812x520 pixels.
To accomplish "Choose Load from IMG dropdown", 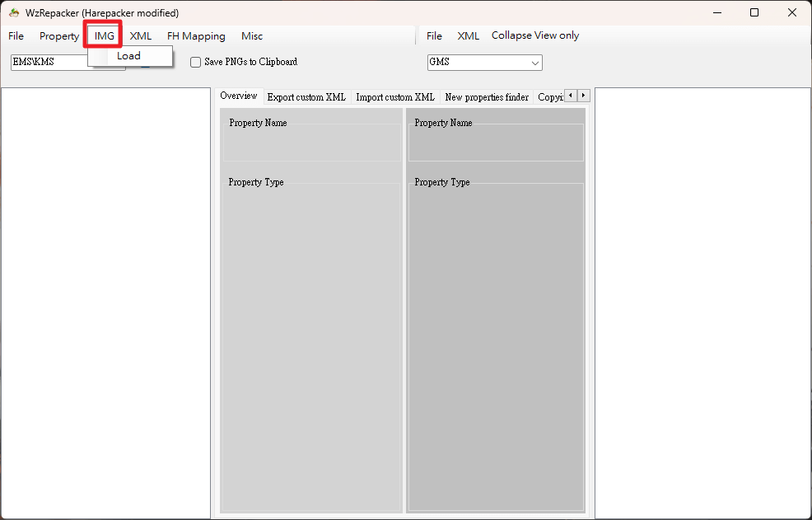I will [x=129, y=56].
